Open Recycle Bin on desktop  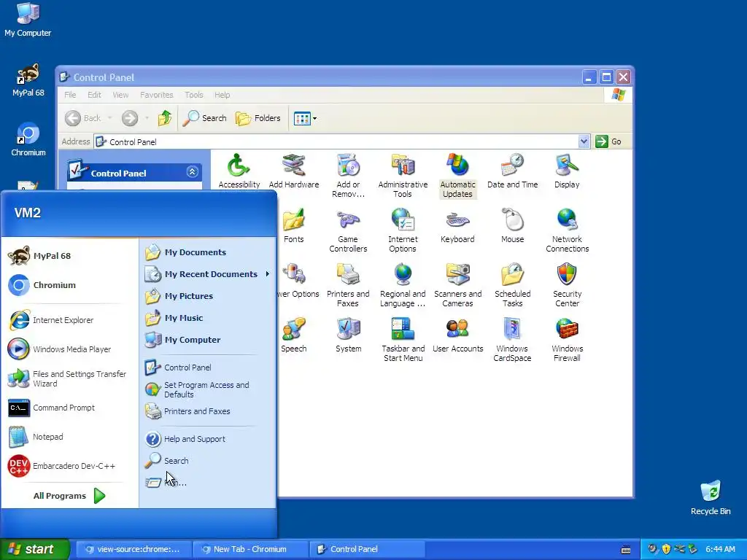[711, 498]
